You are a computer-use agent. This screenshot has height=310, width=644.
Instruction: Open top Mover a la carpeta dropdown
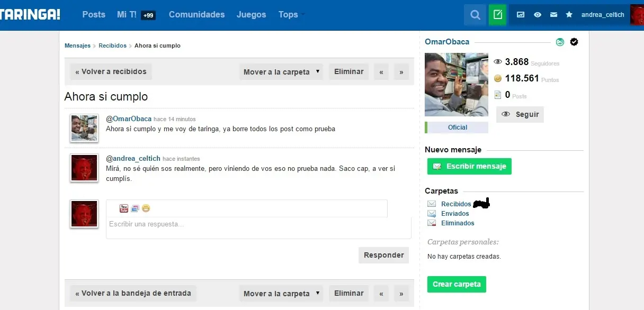(281, 72)
